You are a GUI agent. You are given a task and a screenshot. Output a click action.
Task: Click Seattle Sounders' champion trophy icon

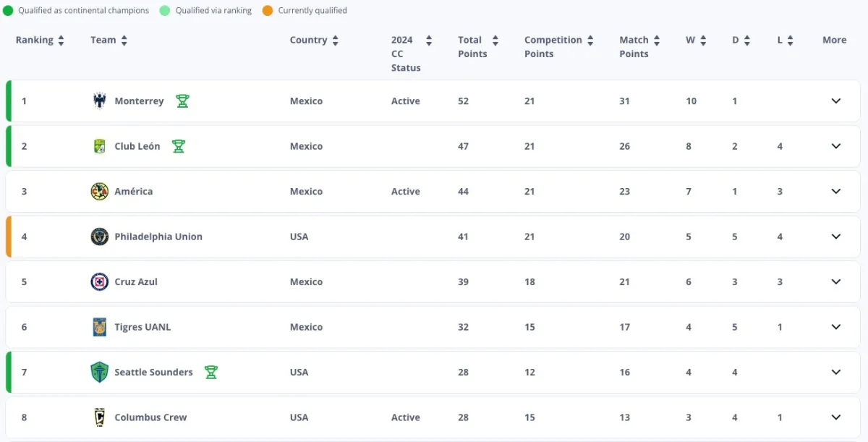pos(210,373)
